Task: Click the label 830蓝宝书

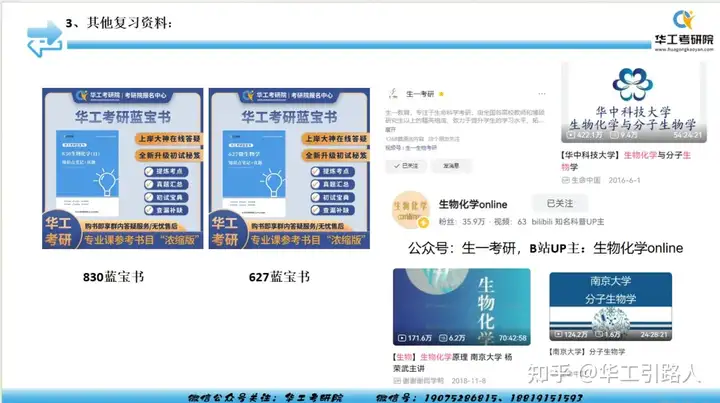Action: pyautogui.click(x=113, y=277)
